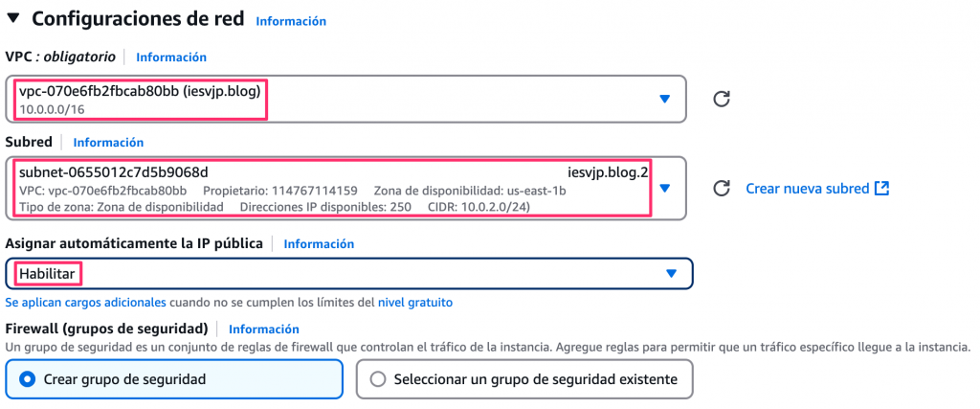Refresh the VPC list
The width and height of the screenshot is (980, 409).
click(723, 99)
